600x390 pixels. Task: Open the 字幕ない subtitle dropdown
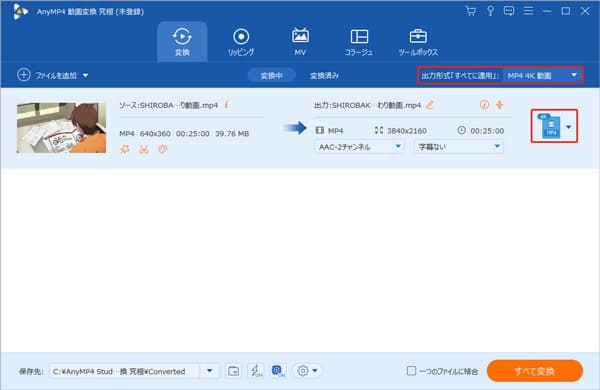pos(458,147)
